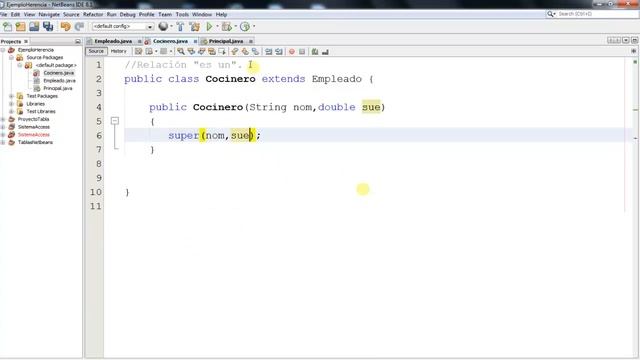640x360 pixels.
Task: Collapse the EjemploHerencia project node
Action: pos(3,50)
